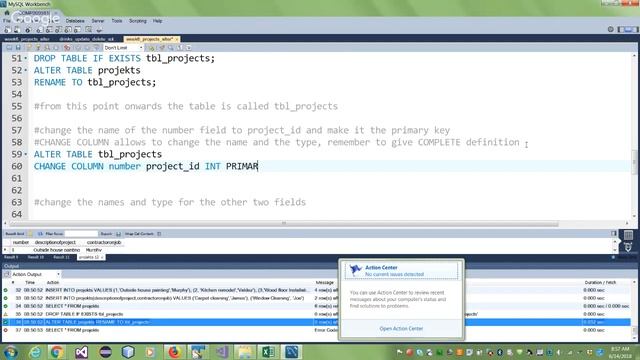Toggle invisible characters icon in editor toolbar

(180, 48)
